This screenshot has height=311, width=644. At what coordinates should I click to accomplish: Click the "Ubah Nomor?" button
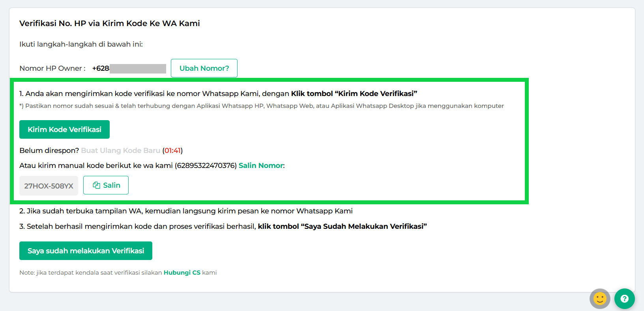point(204,68)
